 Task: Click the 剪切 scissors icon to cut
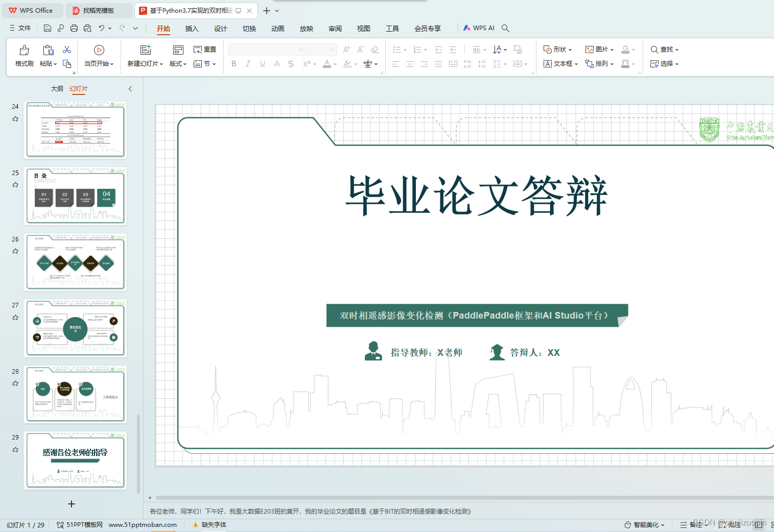pos(67,49)
